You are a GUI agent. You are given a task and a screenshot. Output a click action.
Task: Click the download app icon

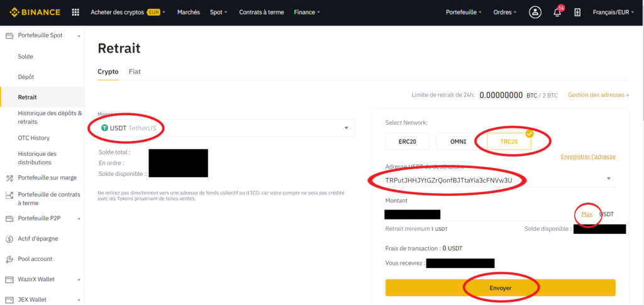(x=577, y=13)
